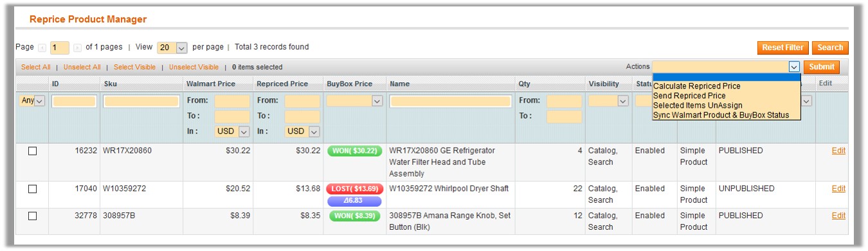Click Walmart Price To input
Screen dimensions: 868x251
tap(232, 116)
